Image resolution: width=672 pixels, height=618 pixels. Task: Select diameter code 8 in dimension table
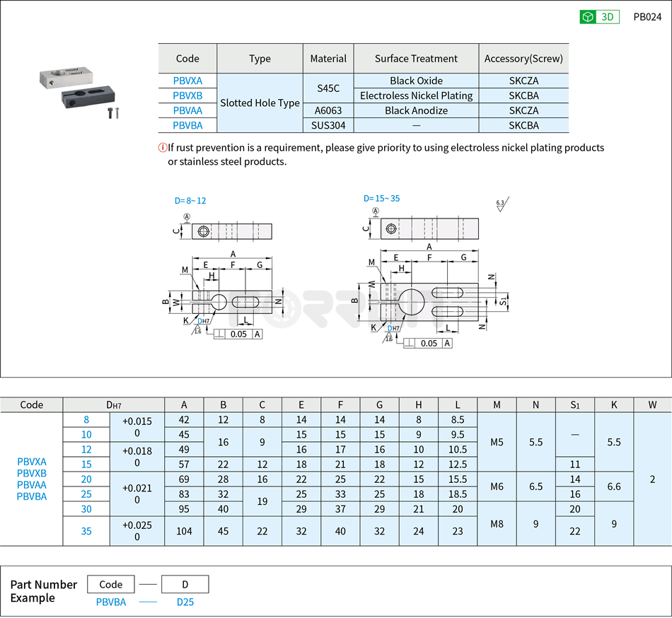point(85,419)
